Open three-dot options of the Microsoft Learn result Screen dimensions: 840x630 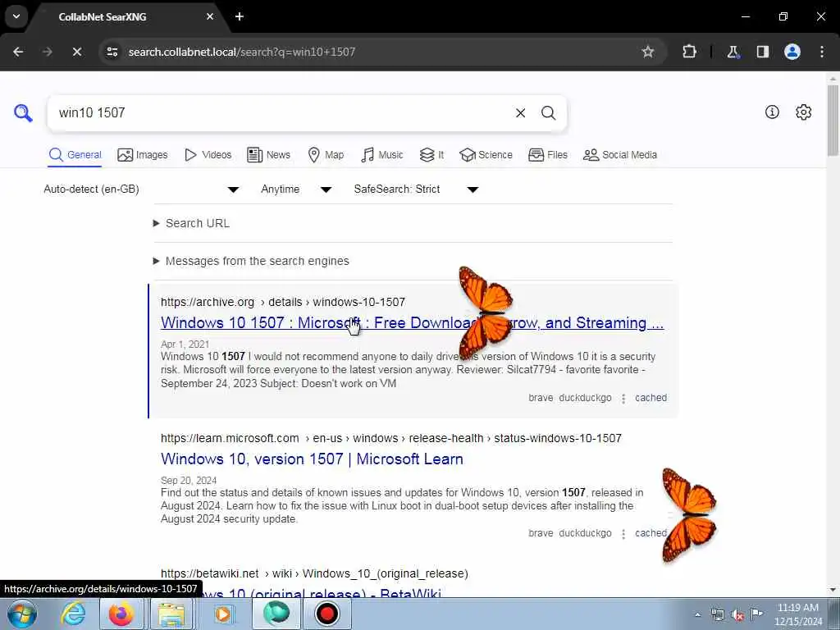(x=623, y=534)
